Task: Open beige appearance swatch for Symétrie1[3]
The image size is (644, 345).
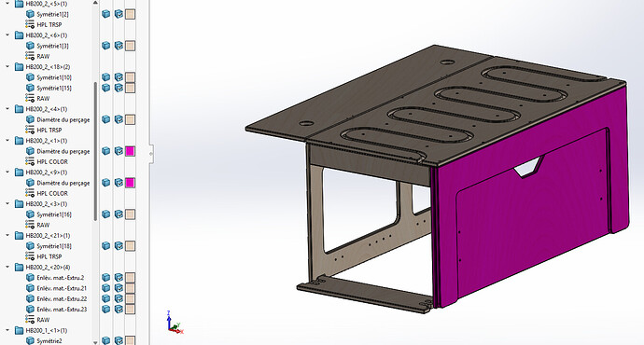Action: tap(130, 46)
